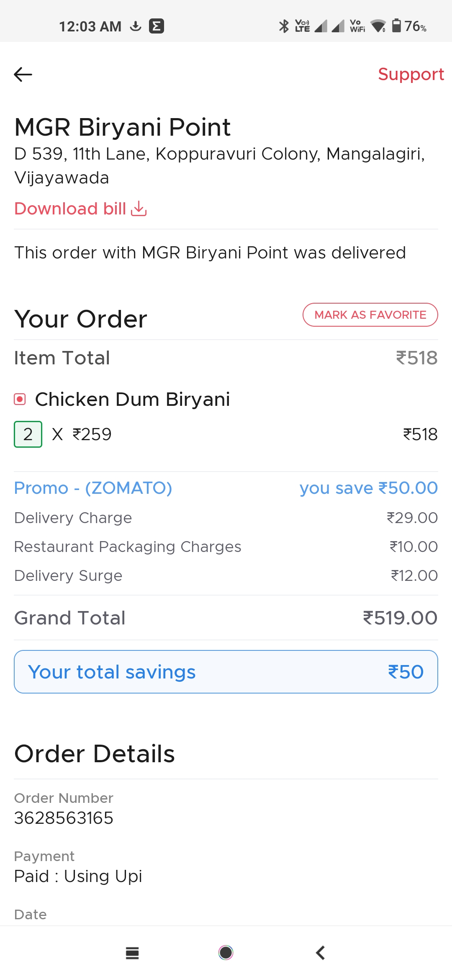Viewport: 452px width, 980px height.
Task: Tap the back arrow icon
Action: tap(23, 75)
